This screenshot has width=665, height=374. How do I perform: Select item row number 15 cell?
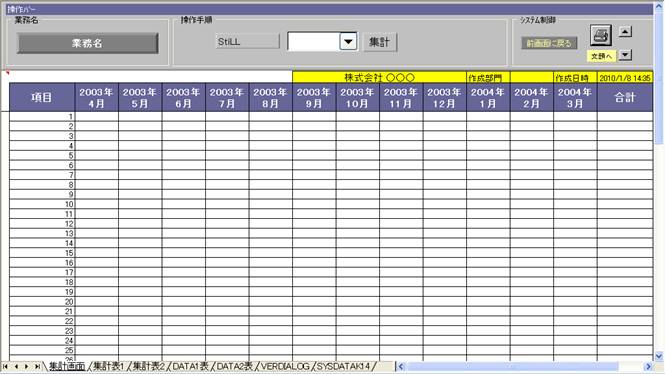[42, 253]
